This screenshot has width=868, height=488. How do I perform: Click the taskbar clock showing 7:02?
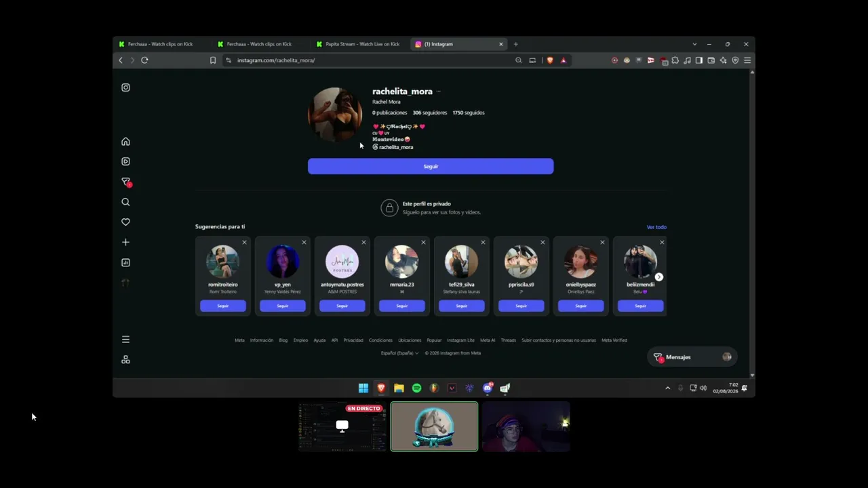725,388
